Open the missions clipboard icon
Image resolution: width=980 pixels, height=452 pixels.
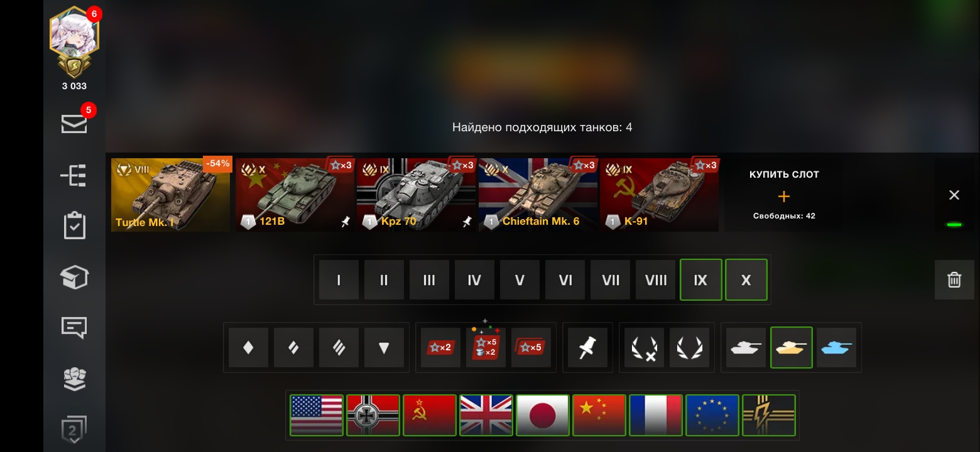click(74, 226)
